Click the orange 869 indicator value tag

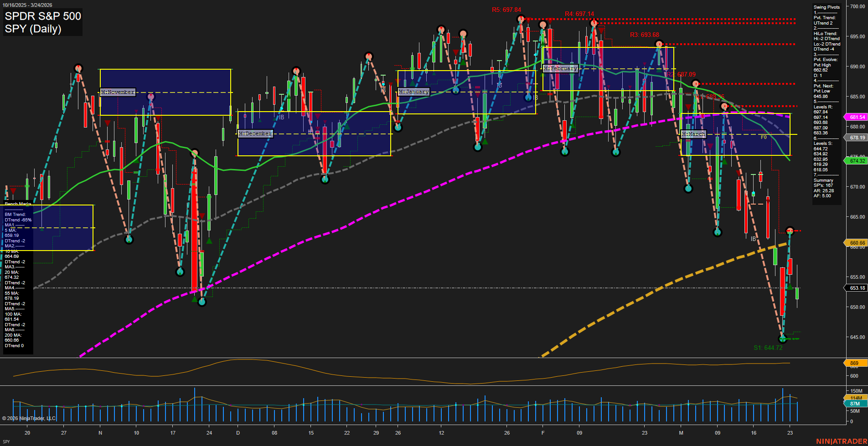[854, 363]
